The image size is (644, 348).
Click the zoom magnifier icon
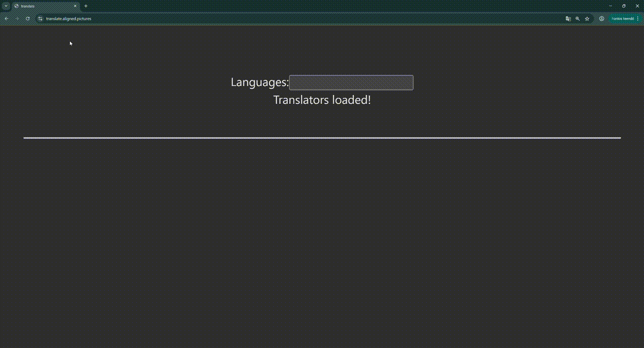tap(578, 19)
